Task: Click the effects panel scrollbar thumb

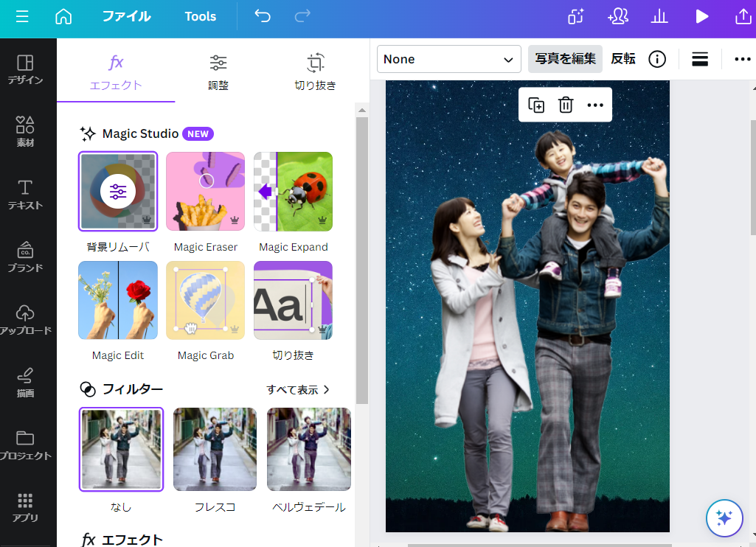Action: click(x=361, y=260)
